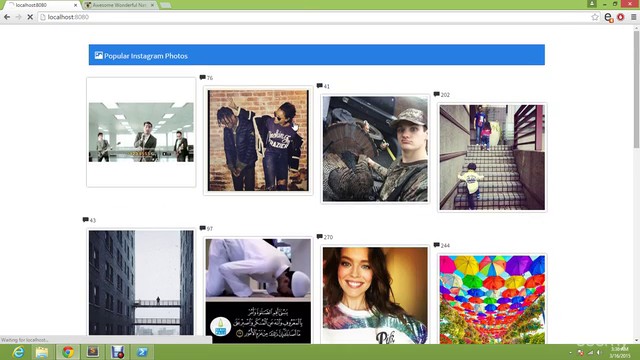
Task: Click the Chrome user profile button
Action: pyautogui.click(x=592, y=4)
